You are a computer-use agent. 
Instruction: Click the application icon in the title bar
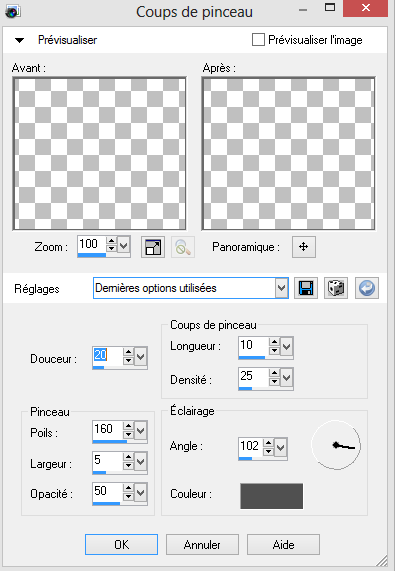pos(13,11)
